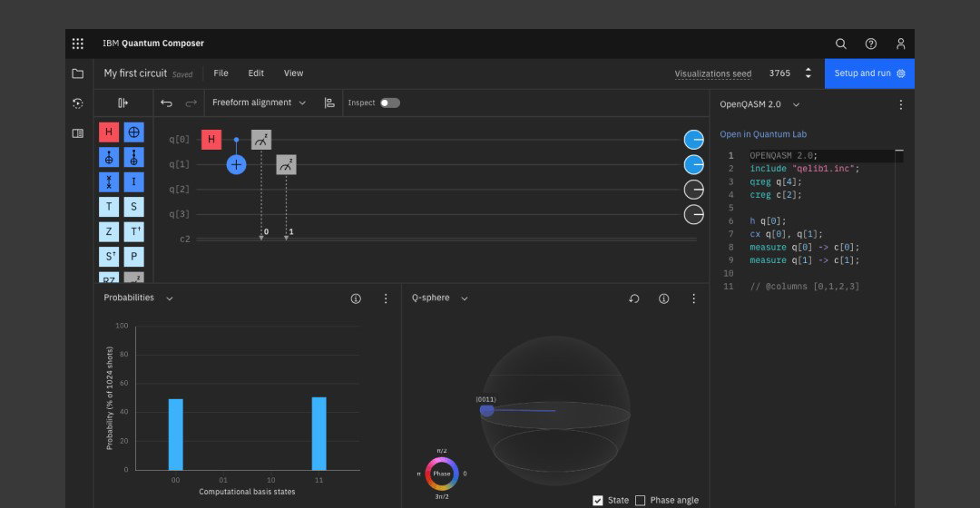Viewport: 980px width, 508px height.
Task: Open the View menu
Action: click(293, 73)
